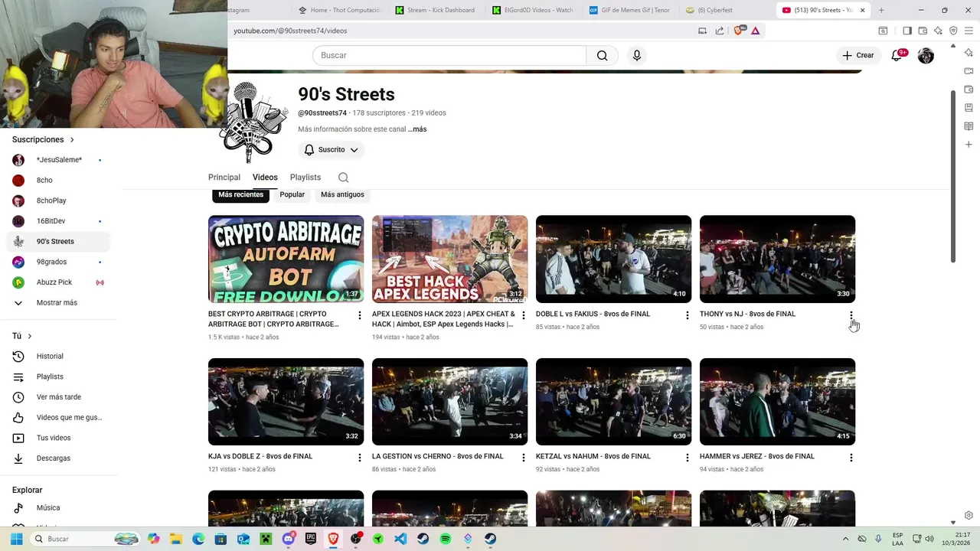Open the Brave hamburger main menu

pos(969,31)
